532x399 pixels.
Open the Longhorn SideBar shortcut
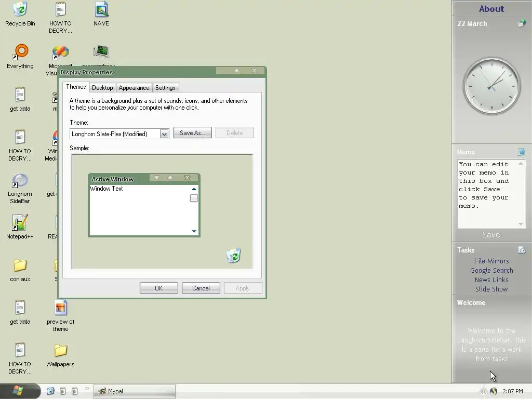click(20, 188)
